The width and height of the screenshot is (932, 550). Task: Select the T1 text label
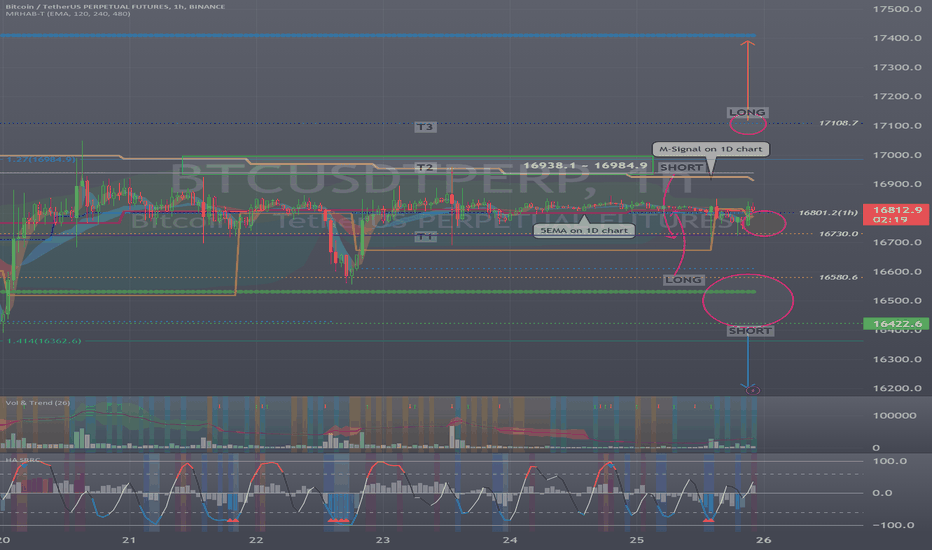424,237
